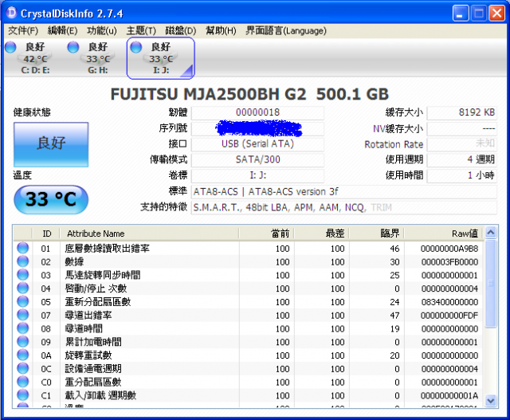
Task: Click raw value 083400000000
Action: 449,302
